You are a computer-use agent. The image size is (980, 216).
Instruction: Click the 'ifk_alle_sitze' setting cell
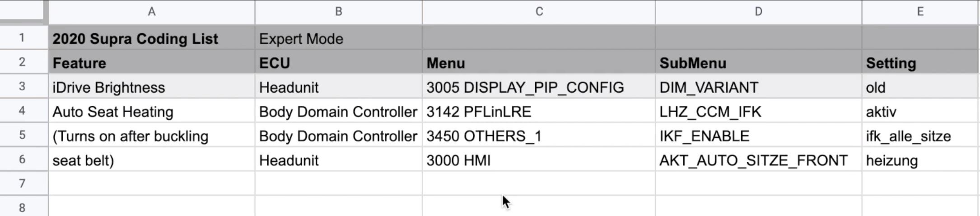(920, 136)
